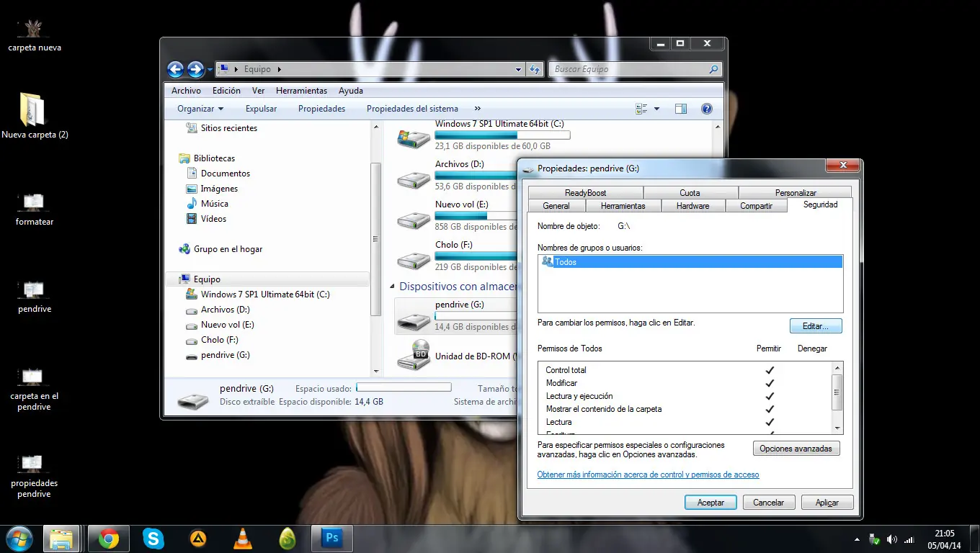Click Cancelar in the properties dialog
980x553 pixels.
(769, 503)
